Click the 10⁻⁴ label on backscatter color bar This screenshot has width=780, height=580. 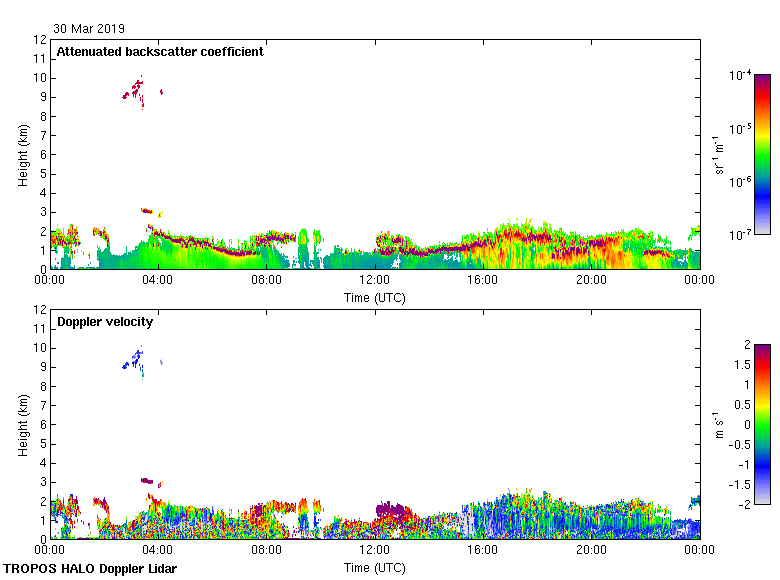tap(741, 76)
